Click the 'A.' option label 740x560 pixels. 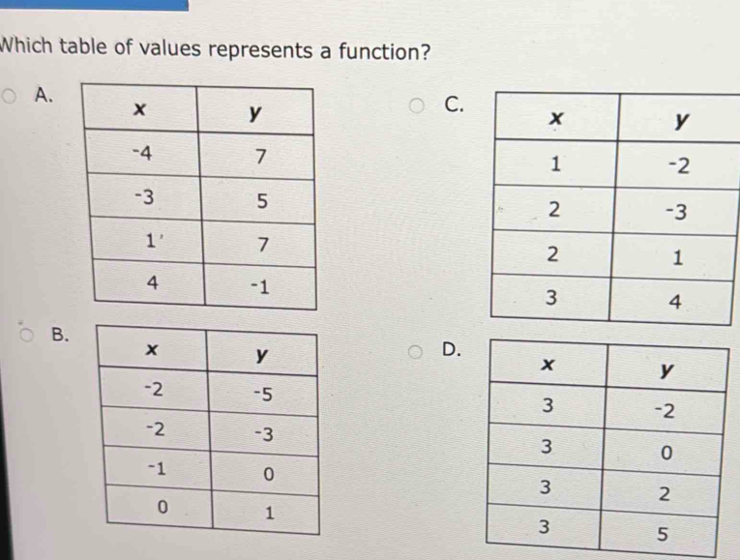[x=42, y=95]
